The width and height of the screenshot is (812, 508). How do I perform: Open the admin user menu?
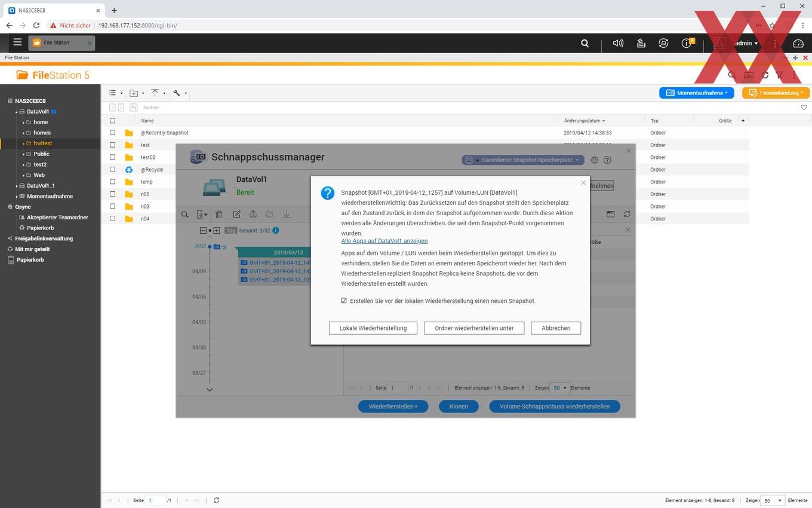[x=746, y=43]
